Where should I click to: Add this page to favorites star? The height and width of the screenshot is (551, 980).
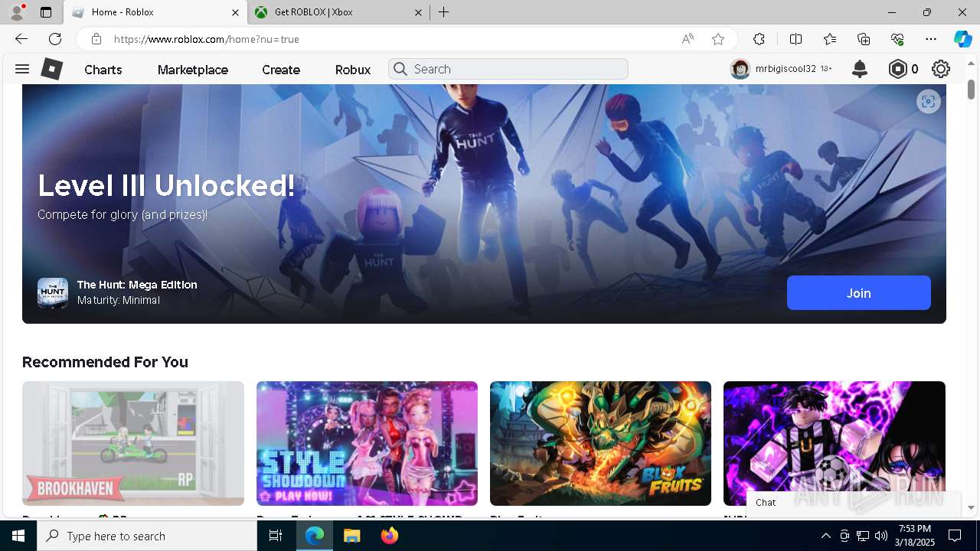[x=717, y=39]
